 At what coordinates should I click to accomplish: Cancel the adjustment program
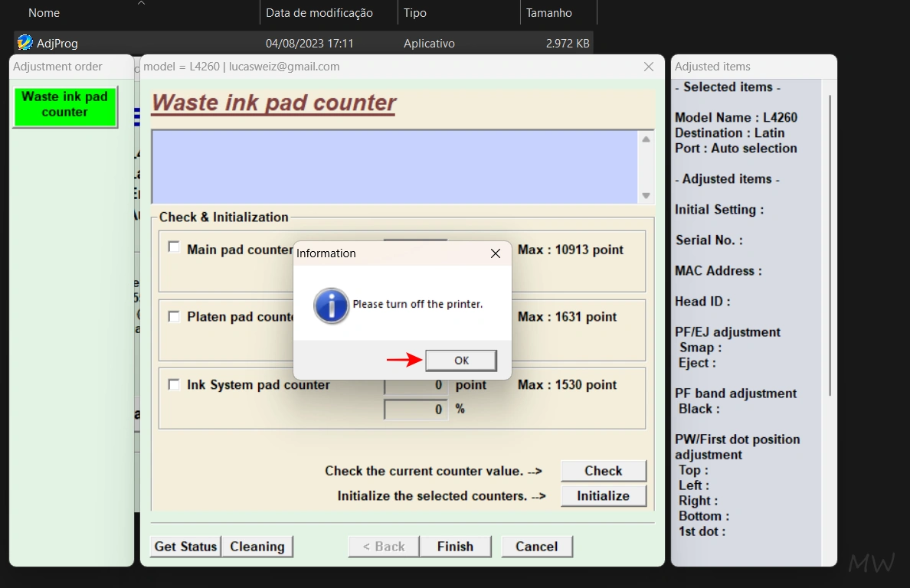click(536, 547)
